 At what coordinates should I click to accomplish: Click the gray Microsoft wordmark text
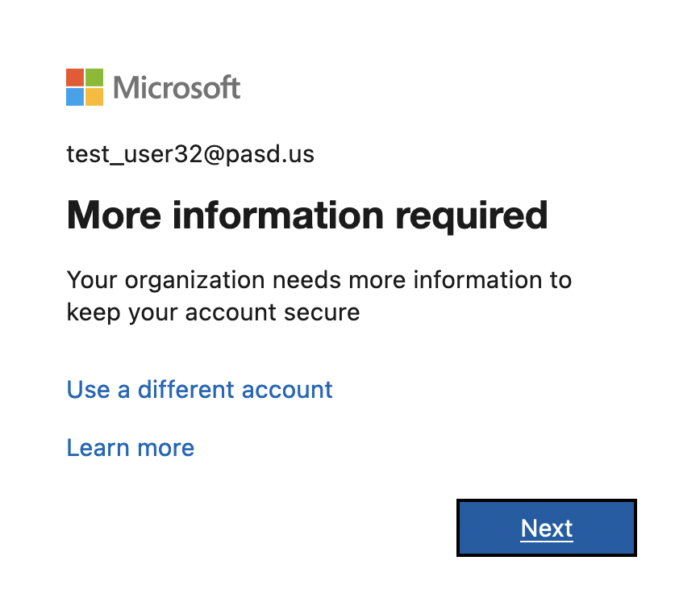point(177,87)
